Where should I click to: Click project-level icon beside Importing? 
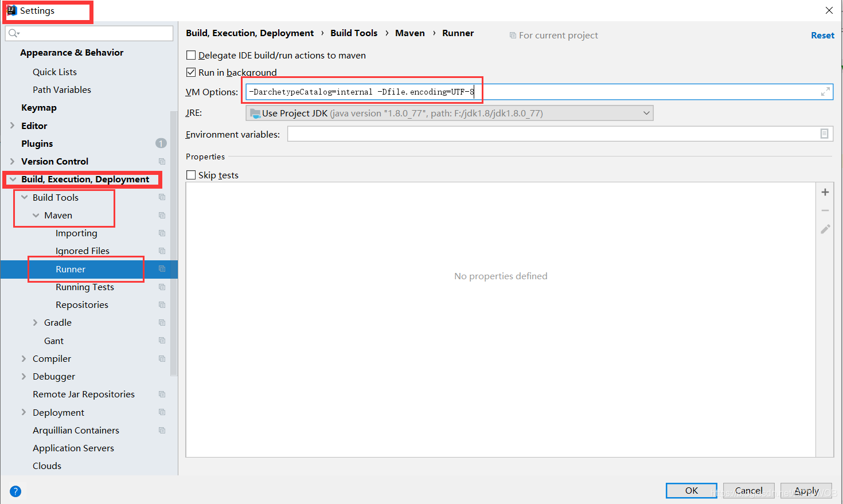pyautogui.click(x=162, y=233)
